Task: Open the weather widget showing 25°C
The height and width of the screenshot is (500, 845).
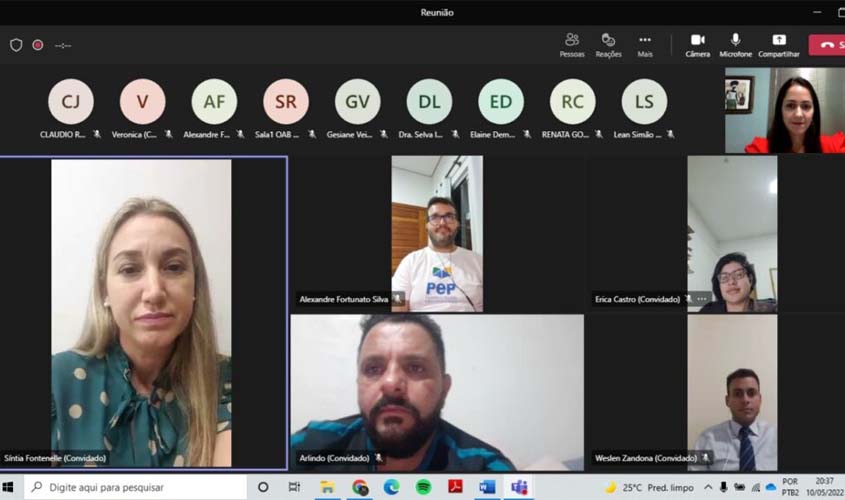Action: click(650, 487)
